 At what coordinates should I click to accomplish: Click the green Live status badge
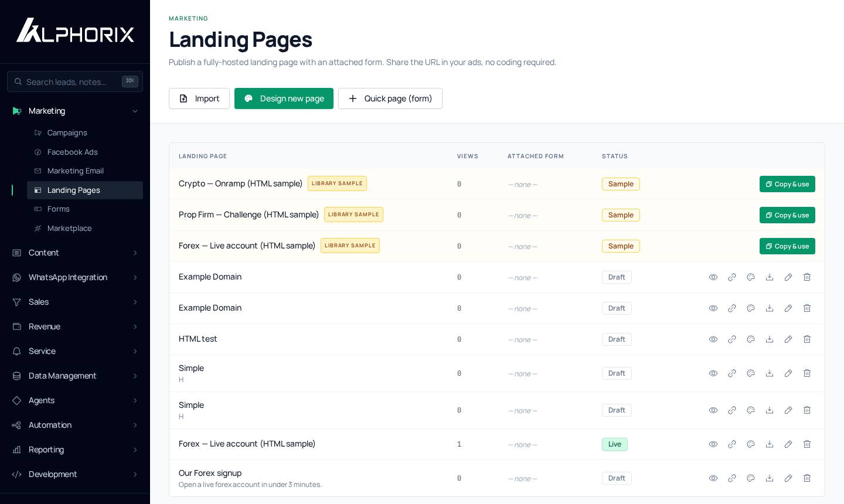(x=615, y=444)
